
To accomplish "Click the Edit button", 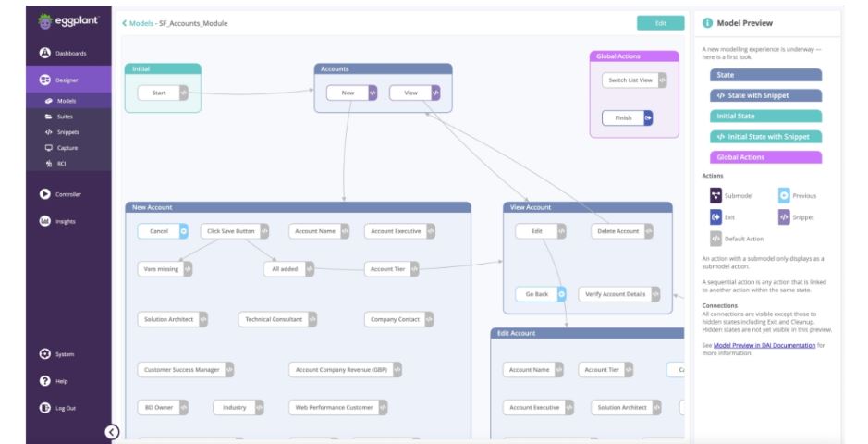I will 660,23.
